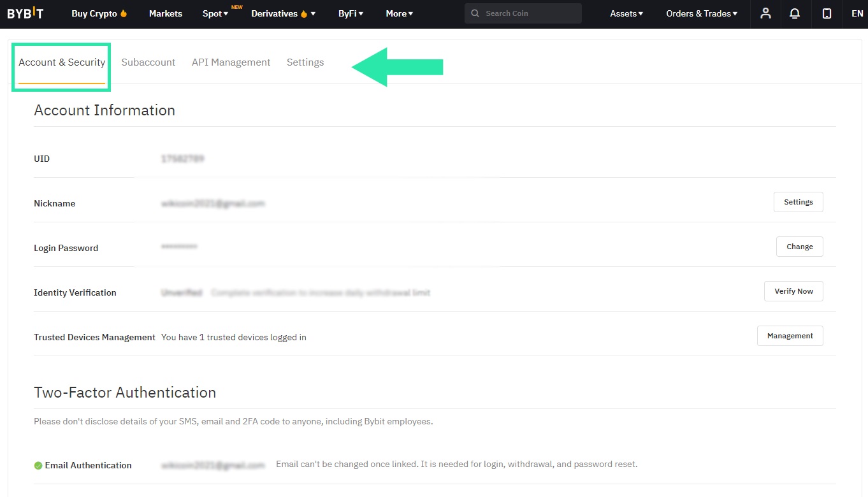
Task: Change language via EN selector
Action: [x=857, y=13]
